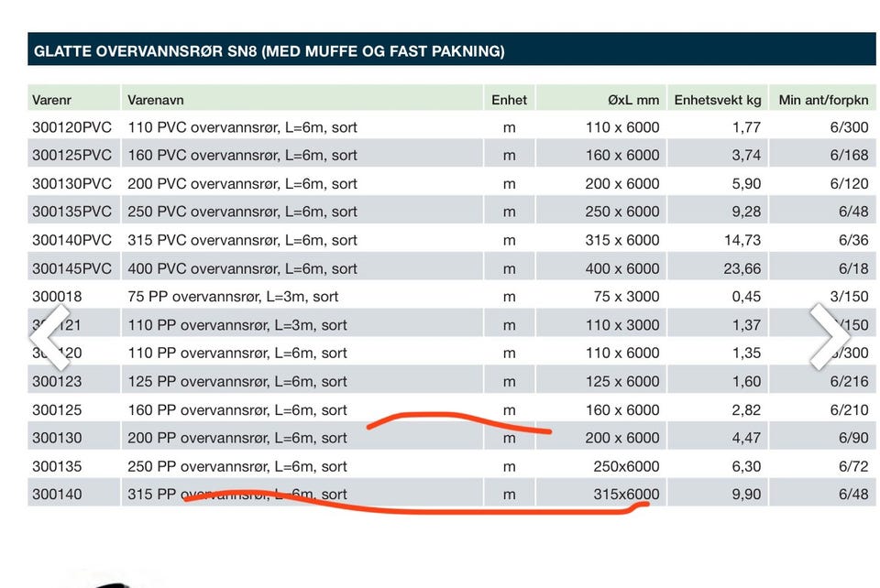Select the 75 PP overvannsrør L=3m row
880x588 pixels.
(x=452, y=297)
